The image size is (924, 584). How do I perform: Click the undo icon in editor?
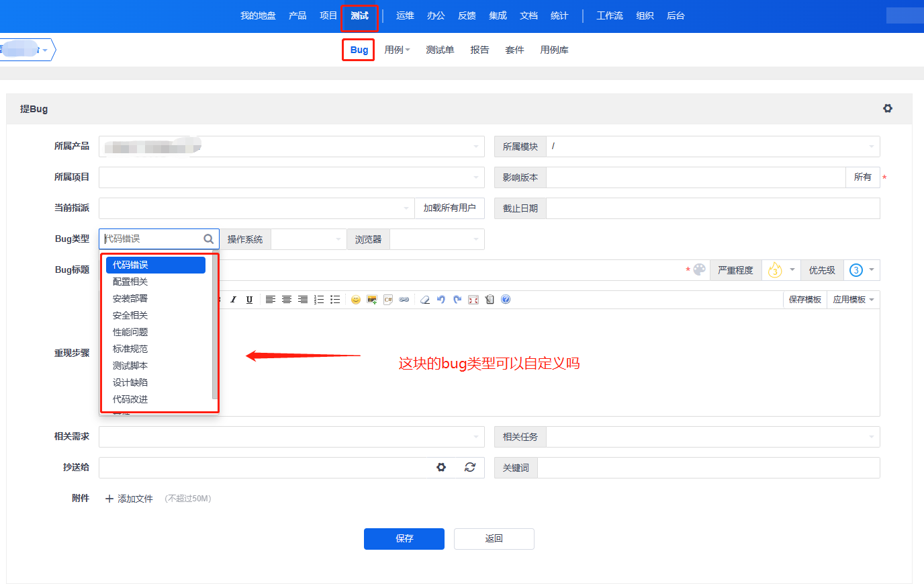tap(441, 300)
